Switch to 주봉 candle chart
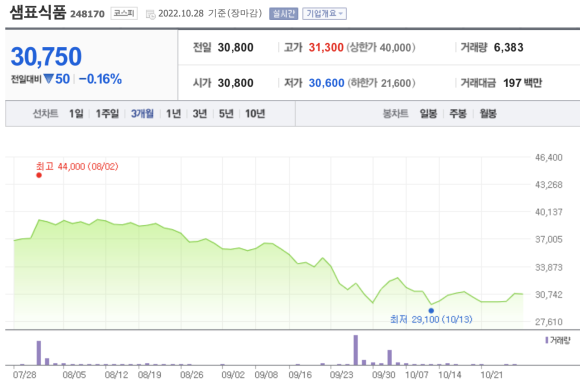The width and height of the screenshot is (580, 392). (x=458, y=114)
